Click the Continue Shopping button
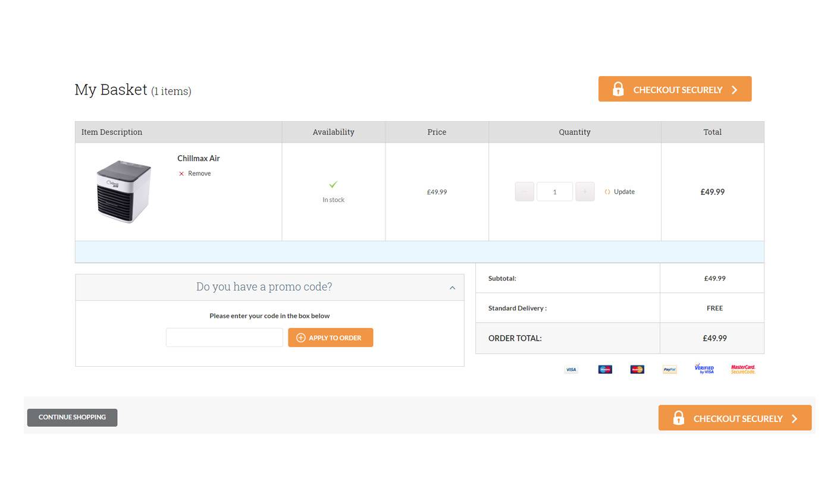This screenshot has width=840, height=504. (71, 417)
